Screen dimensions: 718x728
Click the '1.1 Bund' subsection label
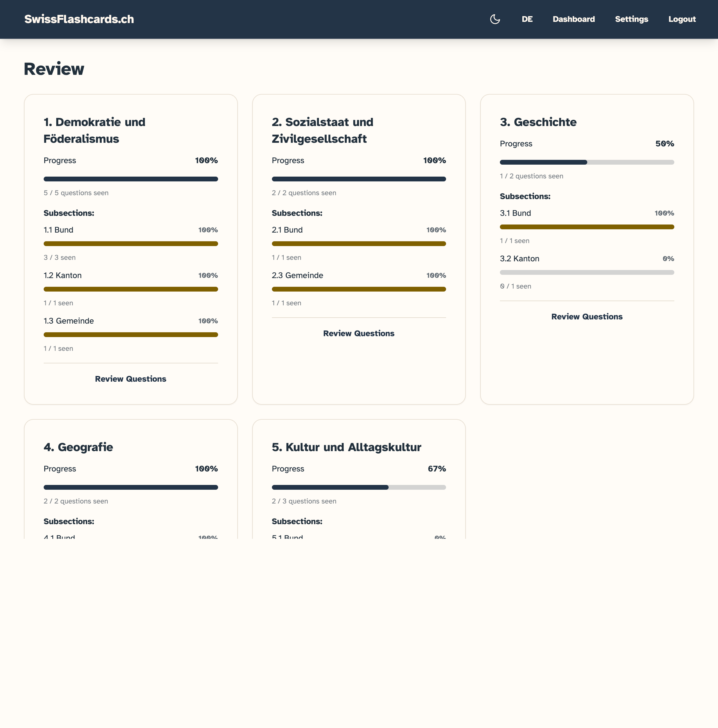click(x=58, y=230)
